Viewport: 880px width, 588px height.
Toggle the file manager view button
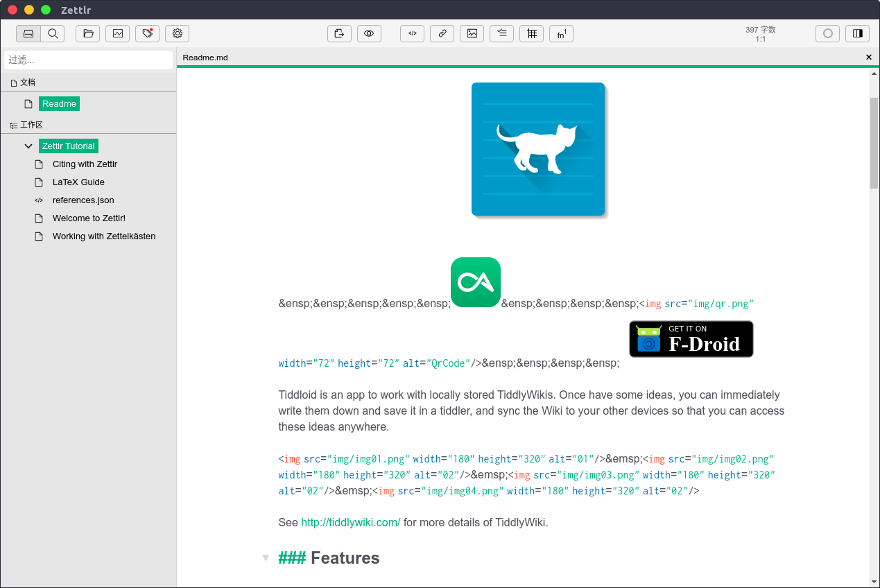[28, 33]
